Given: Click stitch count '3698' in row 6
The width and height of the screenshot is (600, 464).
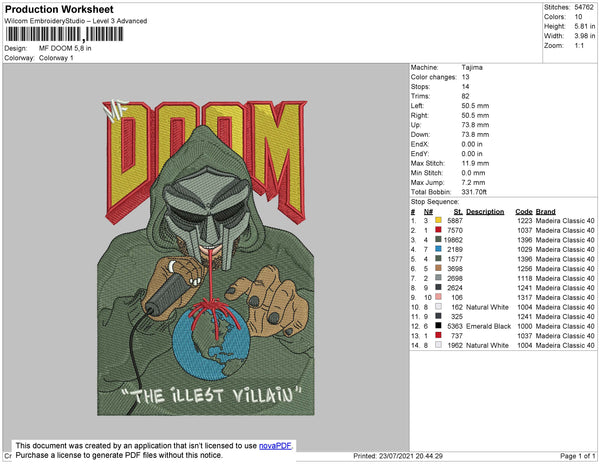Looking at the screenshot, I should [x=455, y=269].
